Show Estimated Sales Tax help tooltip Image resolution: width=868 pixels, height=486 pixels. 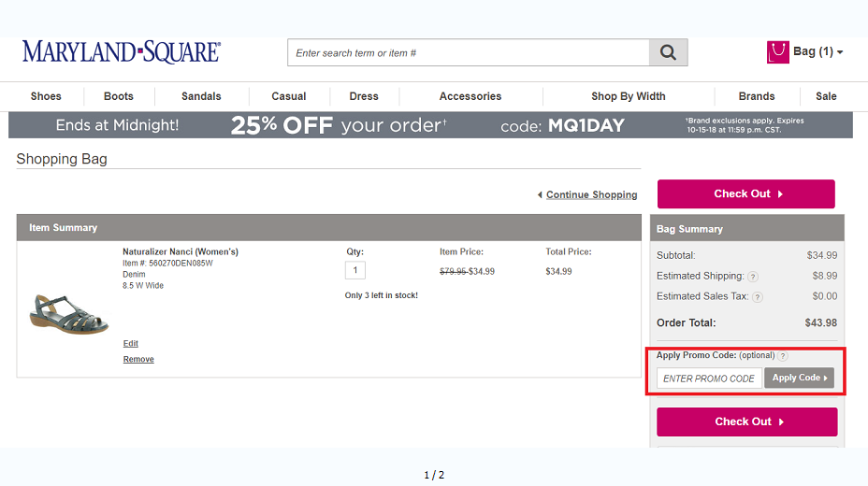(758, 297)
